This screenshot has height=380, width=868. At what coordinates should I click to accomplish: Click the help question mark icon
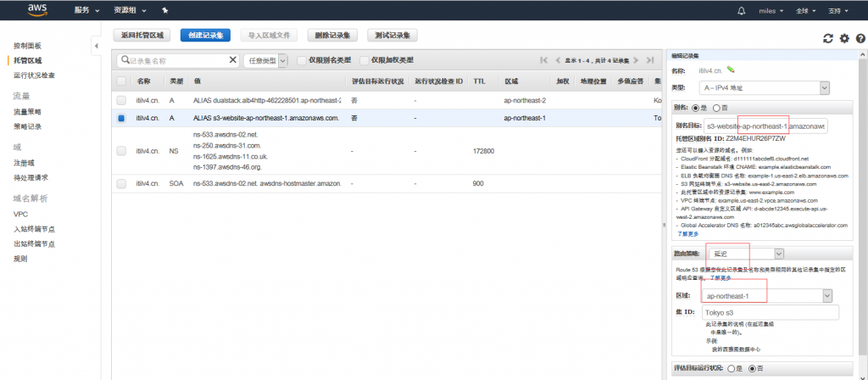tap(860, 38)
